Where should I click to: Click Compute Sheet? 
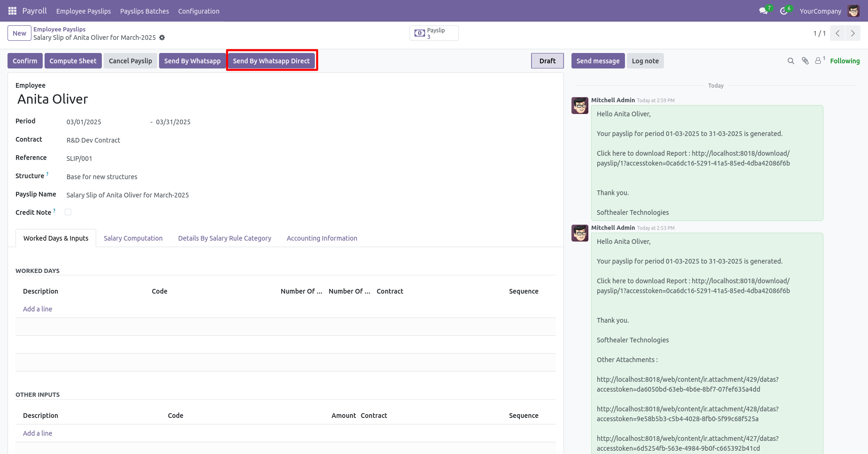point(73,61)
